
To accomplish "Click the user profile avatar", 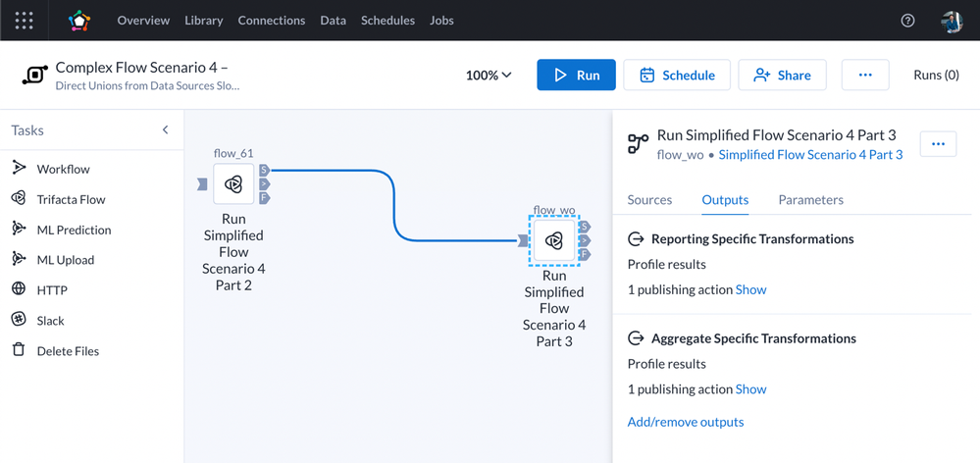I will point(951,21).
